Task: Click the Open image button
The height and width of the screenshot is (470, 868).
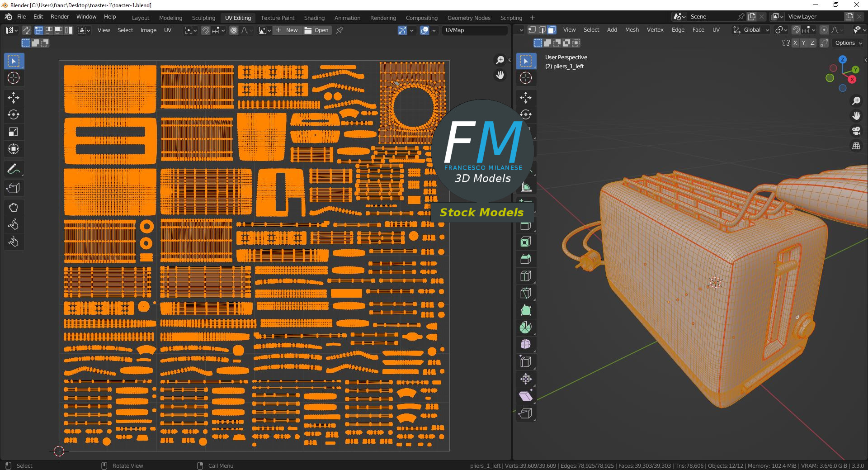Action: click(316, 30)
